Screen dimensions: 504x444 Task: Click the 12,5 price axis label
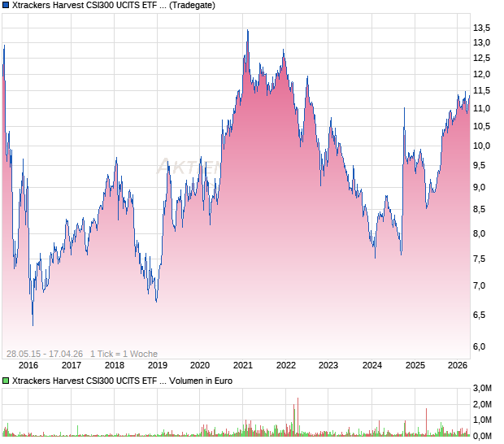[x=481, y=59]
